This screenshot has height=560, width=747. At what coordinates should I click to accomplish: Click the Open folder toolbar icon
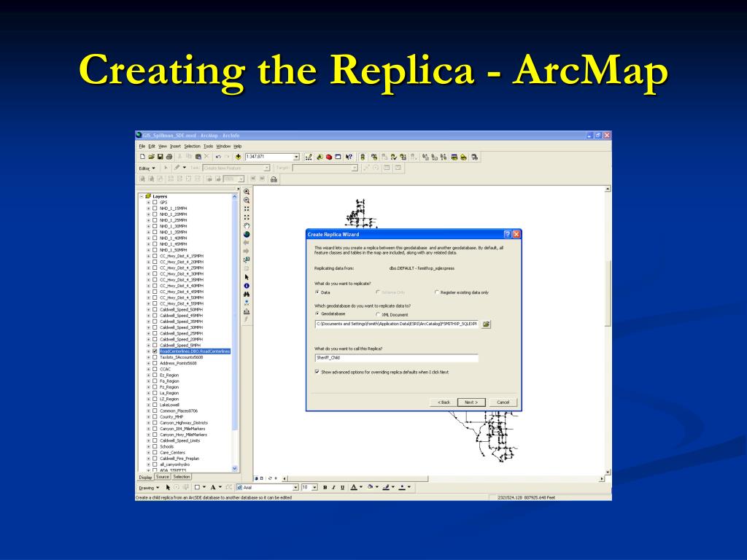(152, 157)
